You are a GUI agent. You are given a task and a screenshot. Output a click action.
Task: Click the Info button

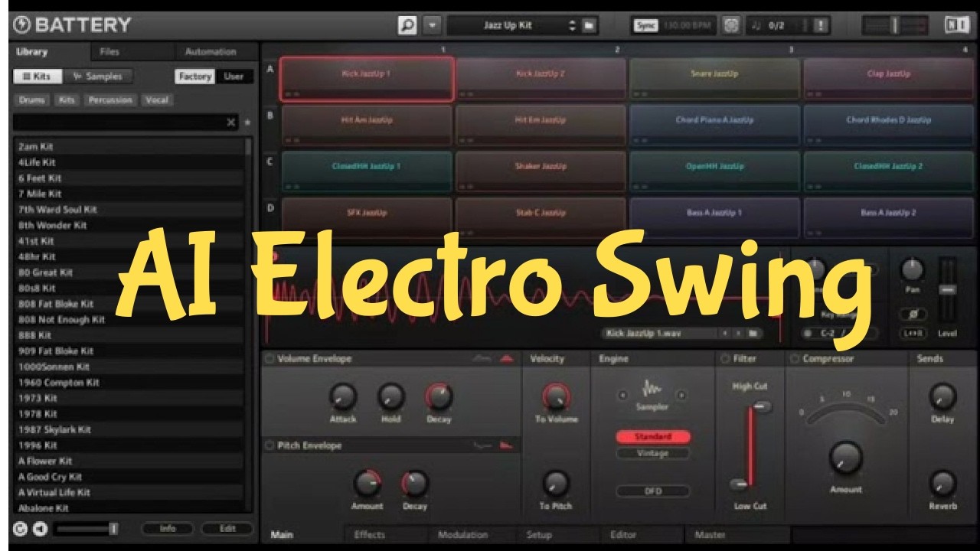tap(168, 529)
